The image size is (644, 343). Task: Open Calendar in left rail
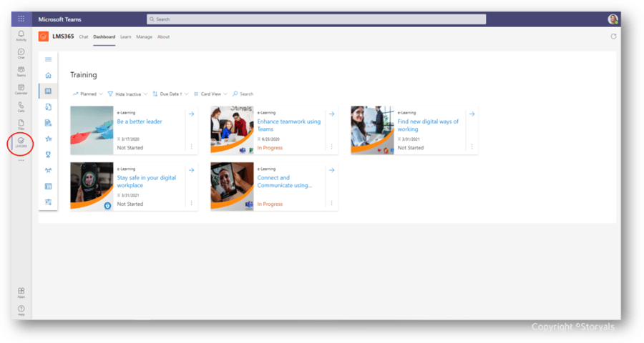point(21,89)
